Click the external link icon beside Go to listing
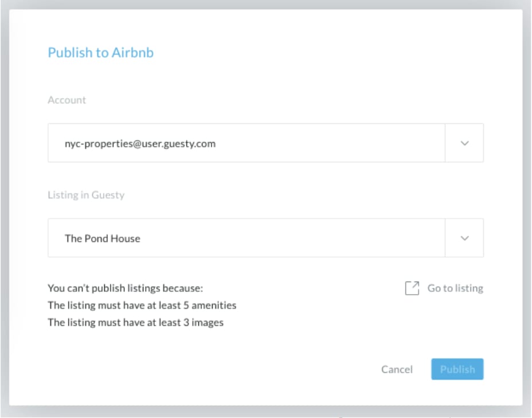The width and height of the screenshot is (532, 418). (412, 288)
